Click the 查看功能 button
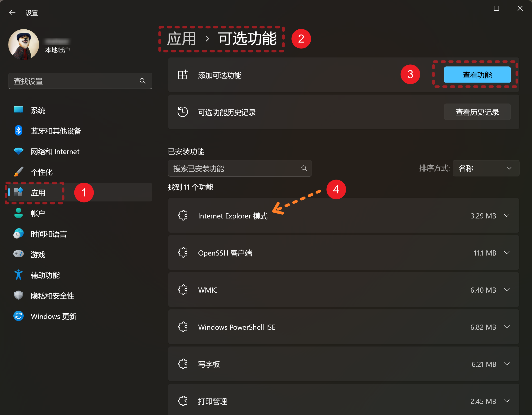 [x=477, y=75]
